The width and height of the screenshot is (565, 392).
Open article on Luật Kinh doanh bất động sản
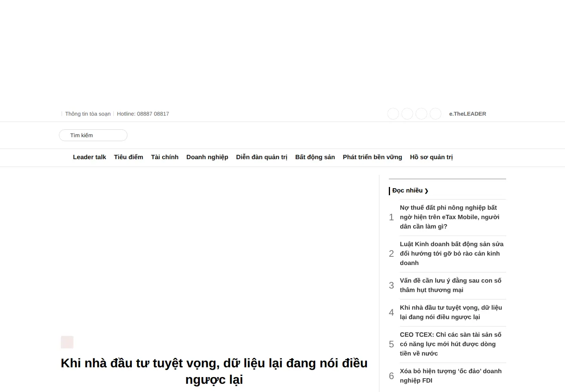452,254
